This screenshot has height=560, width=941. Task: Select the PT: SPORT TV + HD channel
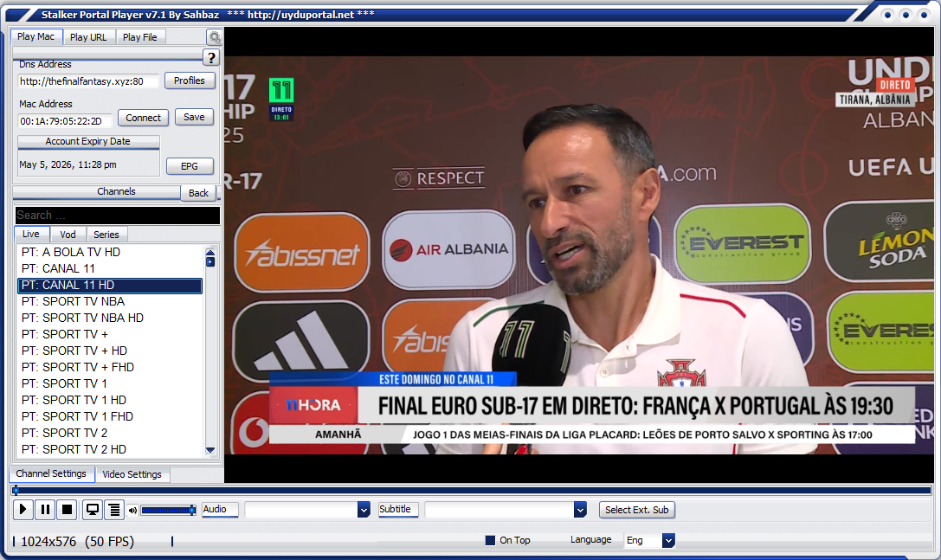[110, 351]
